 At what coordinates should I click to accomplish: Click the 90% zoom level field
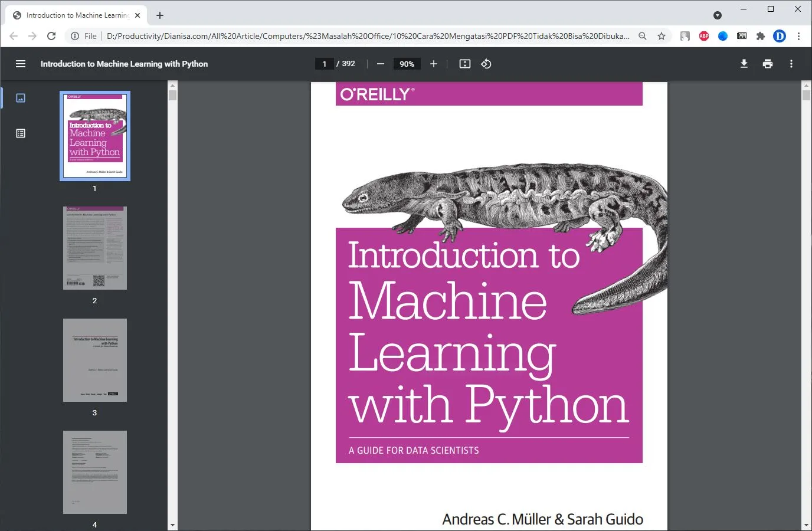pos(407,64)
